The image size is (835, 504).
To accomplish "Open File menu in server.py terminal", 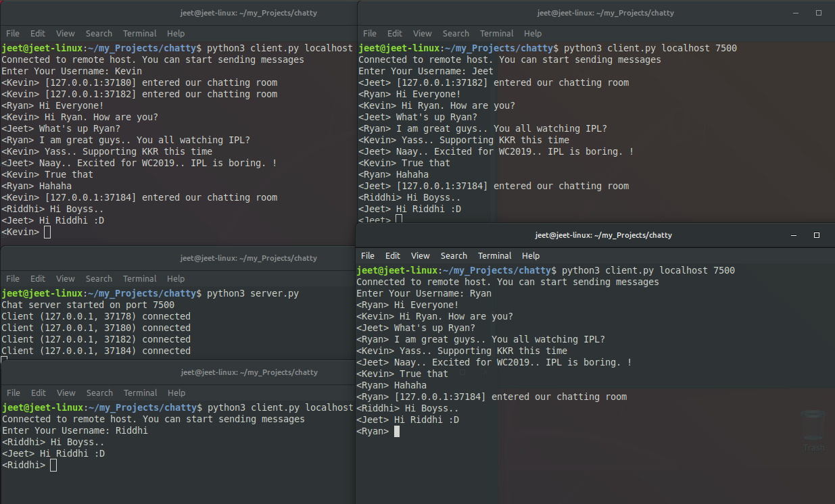I will click(13, 278).
